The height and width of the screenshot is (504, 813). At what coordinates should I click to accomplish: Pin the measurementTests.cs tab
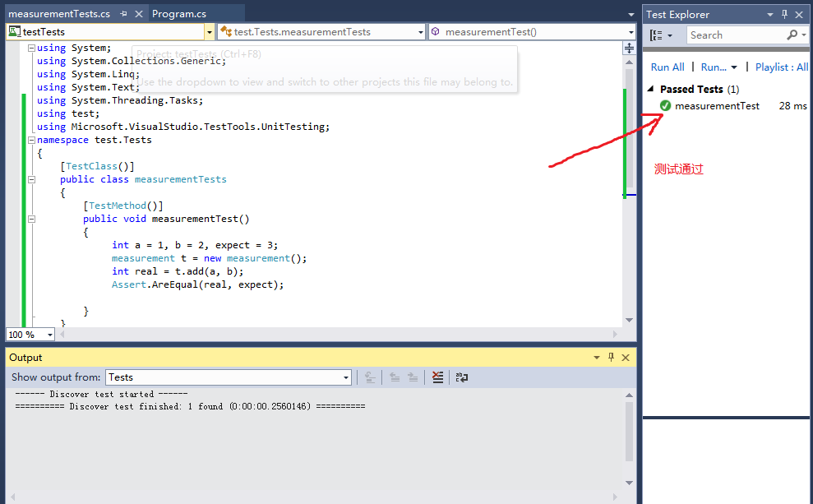coord(123,14)
